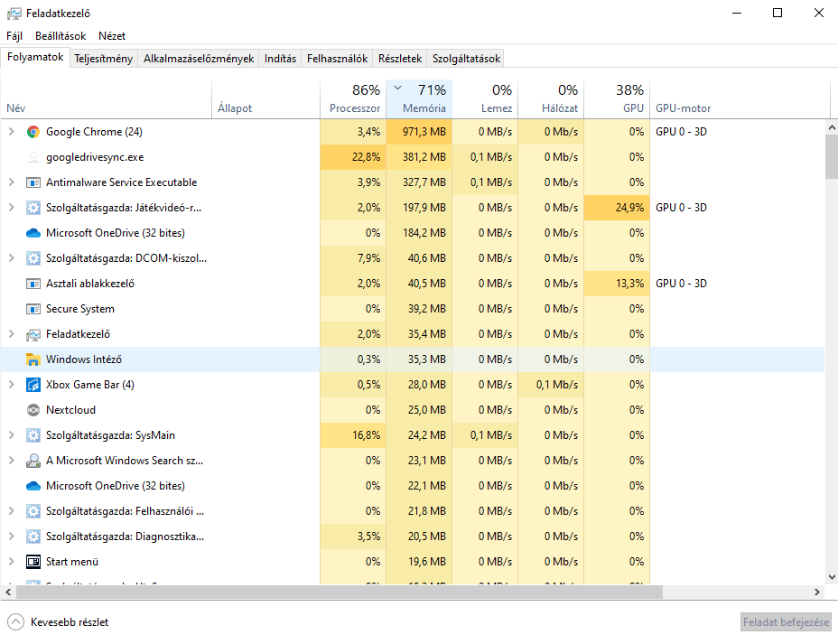Sort by the Memória column header
The height and width of the screenshot is (644, 838).
pos(419,99)
